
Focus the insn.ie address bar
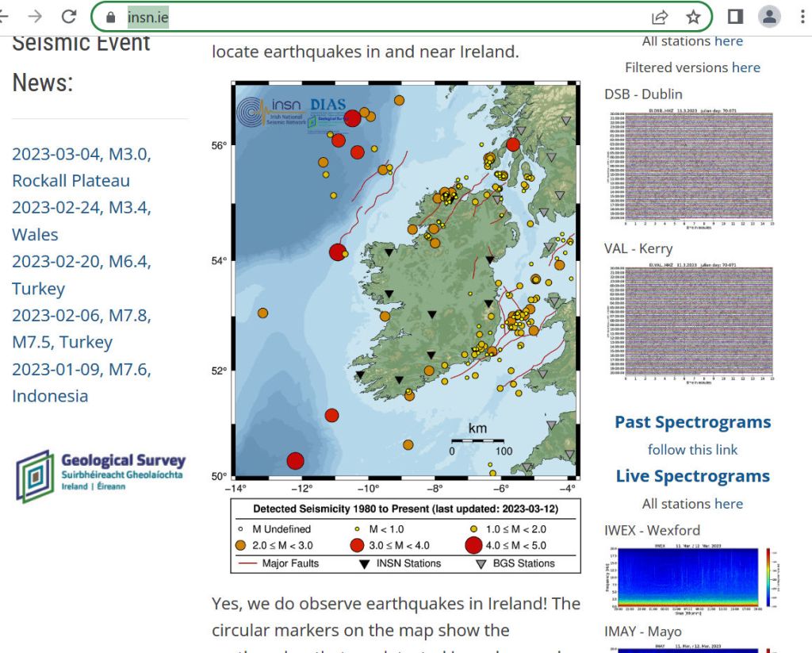[x=396, y=17]
